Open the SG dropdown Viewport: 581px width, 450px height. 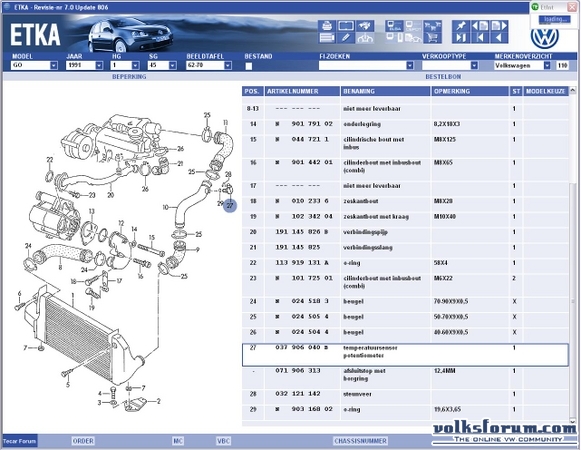(x=172, y=65)
